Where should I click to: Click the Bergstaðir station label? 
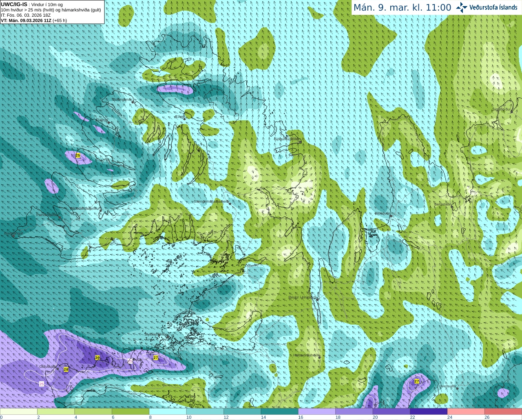(x=442, y=204)
